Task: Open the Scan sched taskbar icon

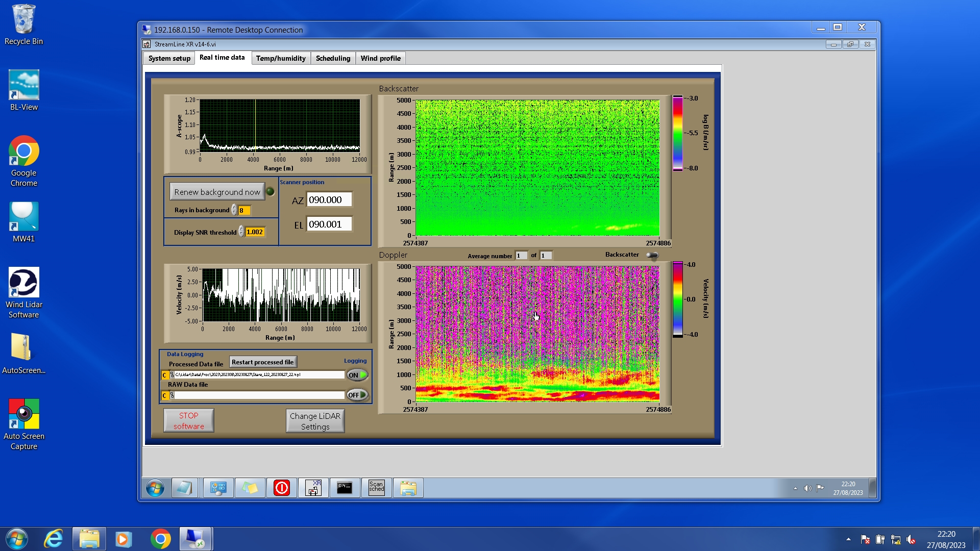Action: click(x=376, y=488)
